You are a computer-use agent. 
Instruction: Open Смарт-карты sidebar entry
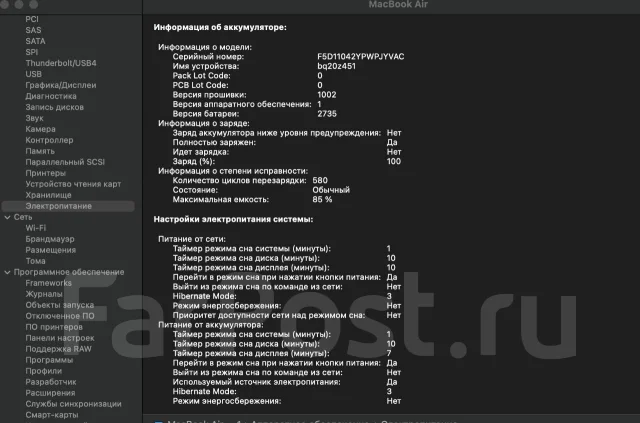(52, 416)
